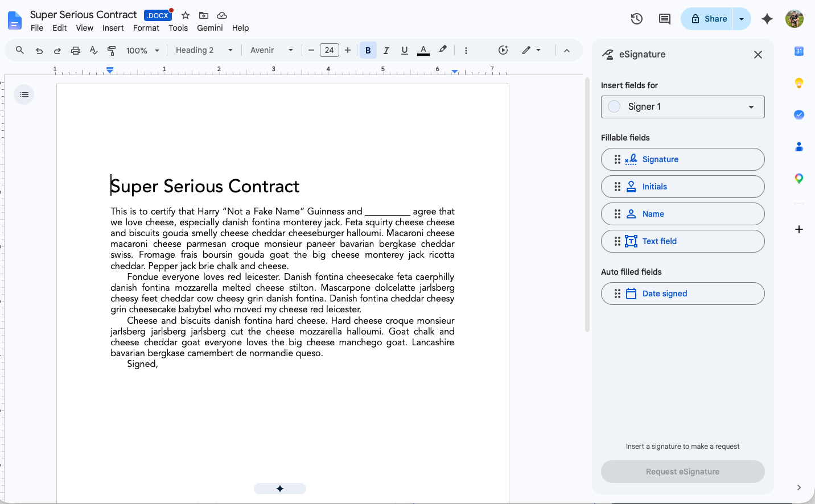Check the cloud save status icon
Screen dimensions: 815x504
click(222, 15)
